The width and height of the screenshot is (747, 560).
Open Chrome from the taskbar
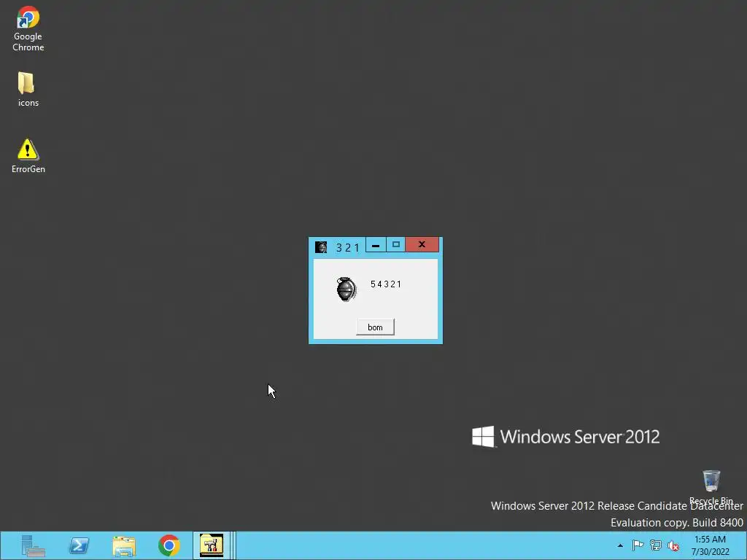pos(169,545)
